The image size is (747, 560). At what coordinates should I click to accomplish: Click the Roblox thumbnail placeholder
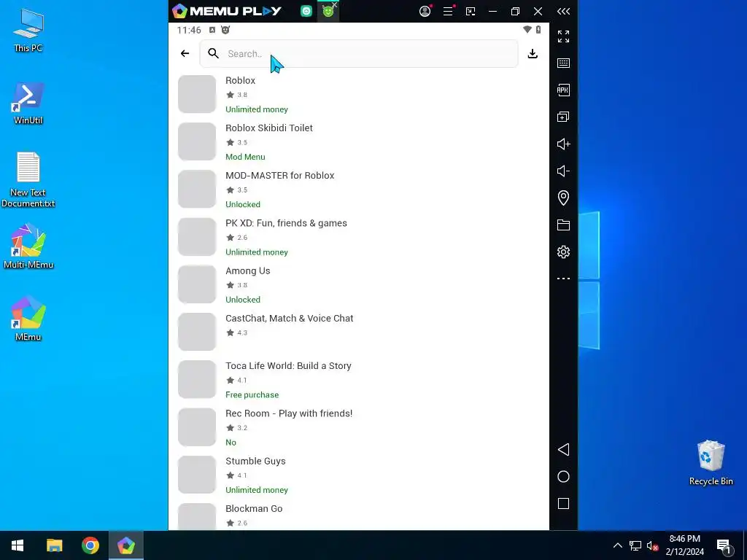tap(197, 94)
